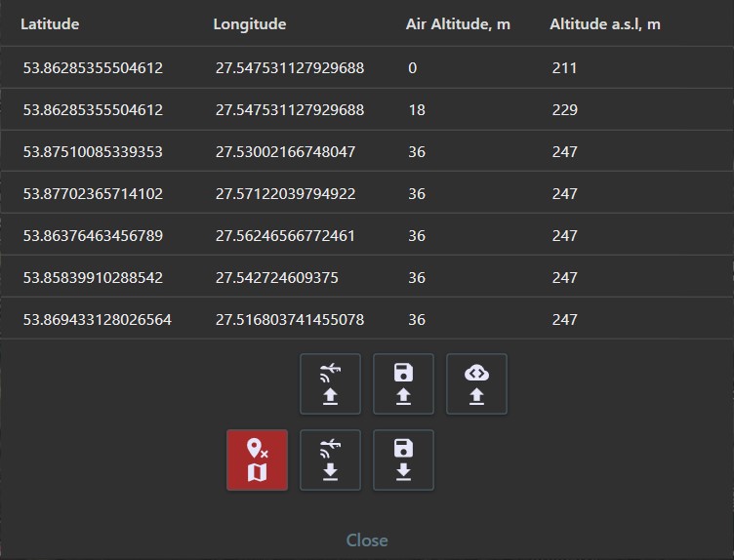The image size is (734, 560).
Task: Click altitude a.s.l value 229
Action: tap(564, 110)
